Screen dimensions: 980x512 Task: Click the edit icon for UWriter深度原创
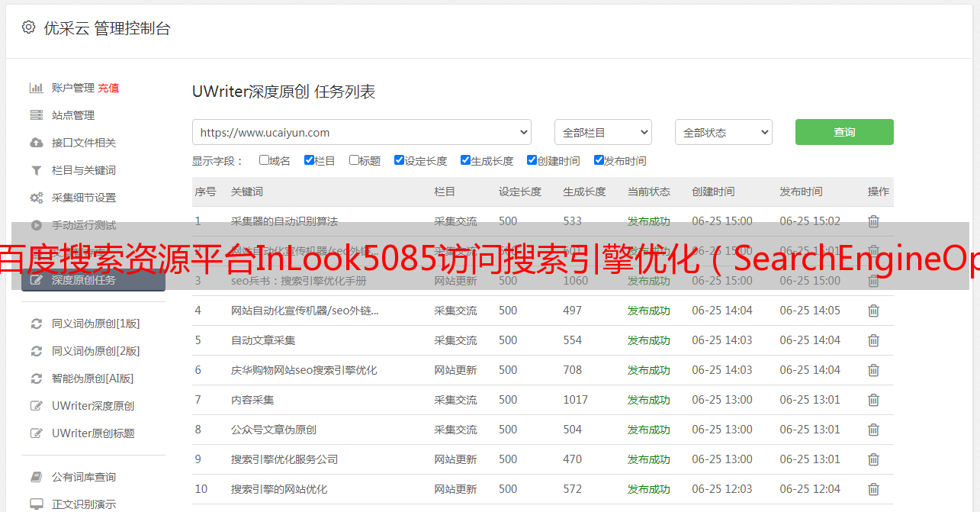tap(36, 406)
